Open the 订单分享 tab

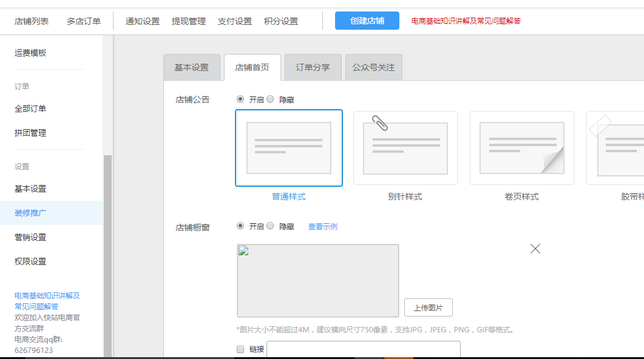pos(313,68)
